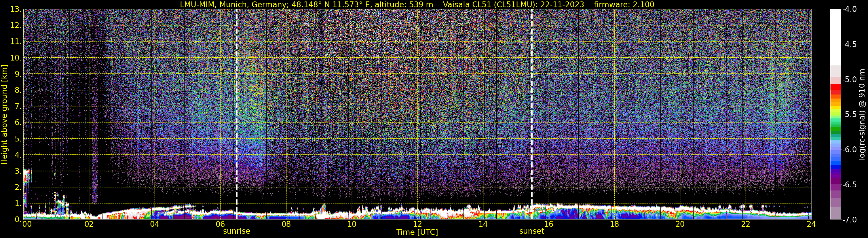Click the height axis tick '11.'
This screenshot has width=868, height=238.
[x=16, y=41]
